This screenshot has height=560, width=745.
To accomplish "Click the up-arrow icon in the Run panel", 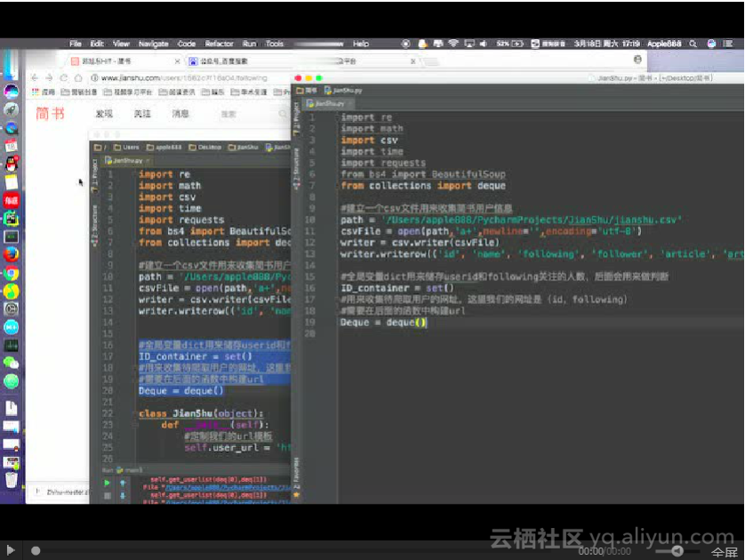I will (123, 483).
